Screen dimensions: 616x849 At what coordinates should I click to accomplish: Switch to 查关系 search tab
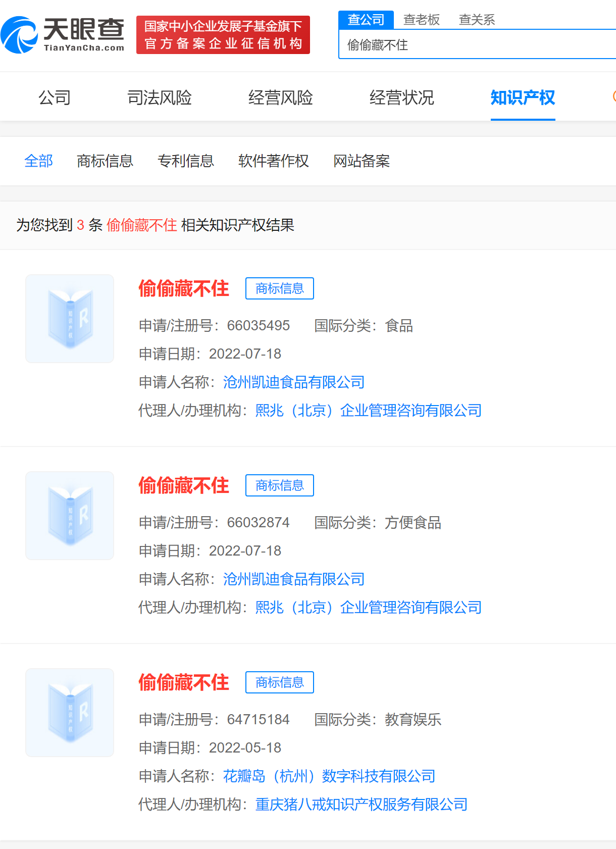[x=476, y=20]
